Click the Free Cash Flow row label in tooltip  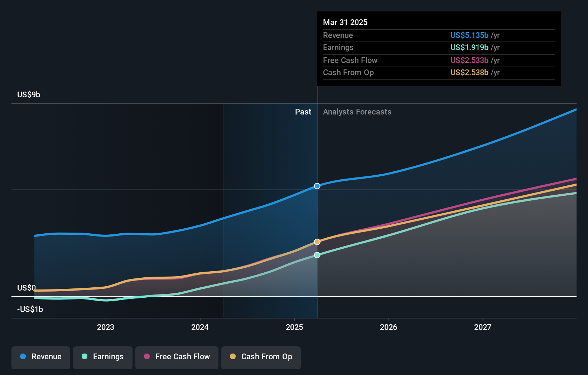point(350,60)
